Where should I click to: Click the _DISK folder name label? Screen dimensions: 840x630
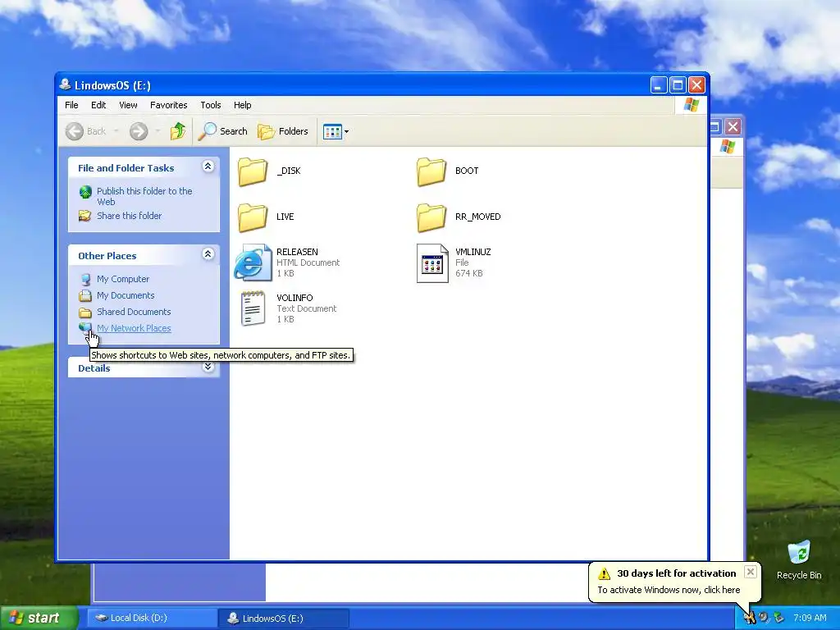pos(289,171)
